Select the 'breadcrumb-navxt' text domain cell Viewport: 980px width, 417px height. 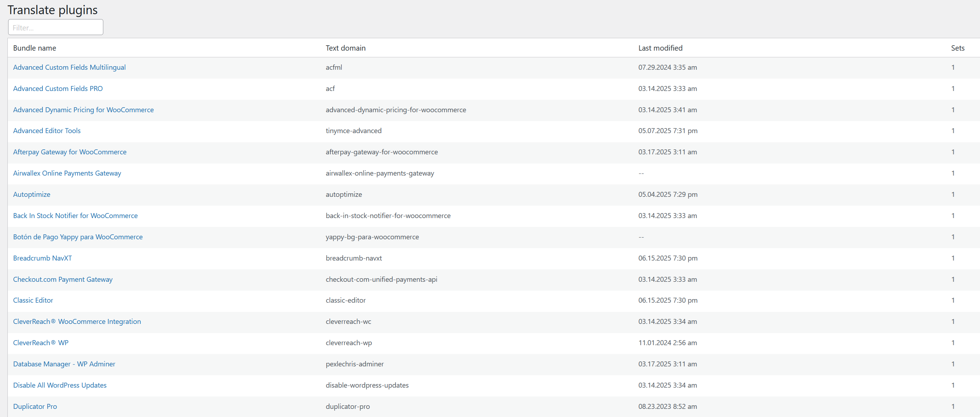point(354,258)
